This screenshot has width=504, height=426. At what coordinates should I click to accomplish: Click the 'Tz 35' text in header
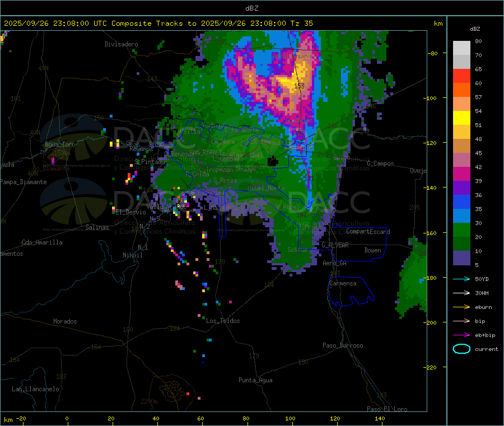pyautogui.click(x=302, y=24)
